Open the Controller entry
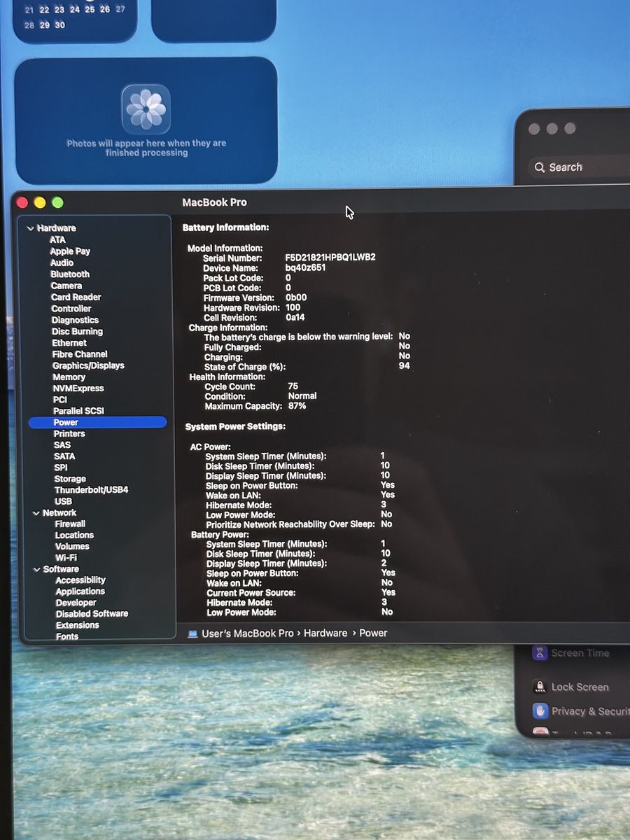The image size is (630, 840). (71, 309)
